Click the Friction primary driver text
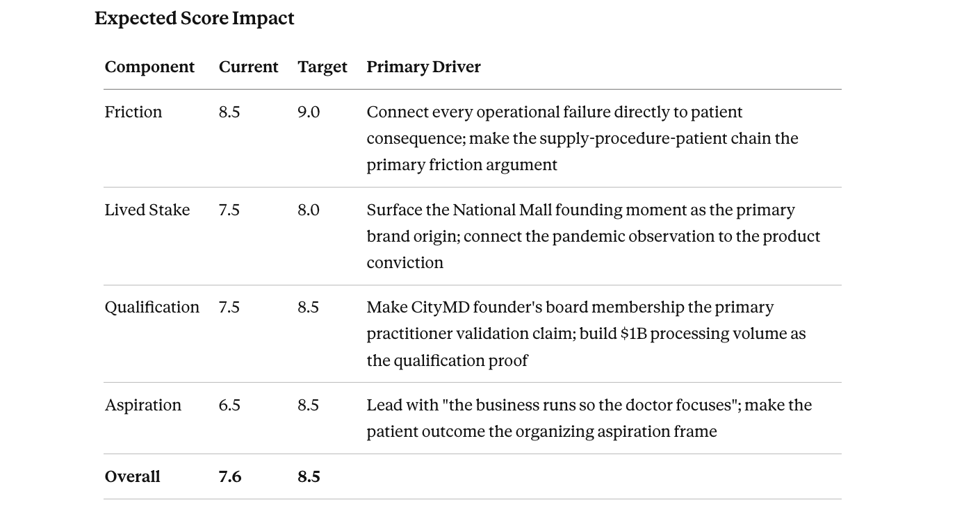980x532 pixels. point(582,138)
